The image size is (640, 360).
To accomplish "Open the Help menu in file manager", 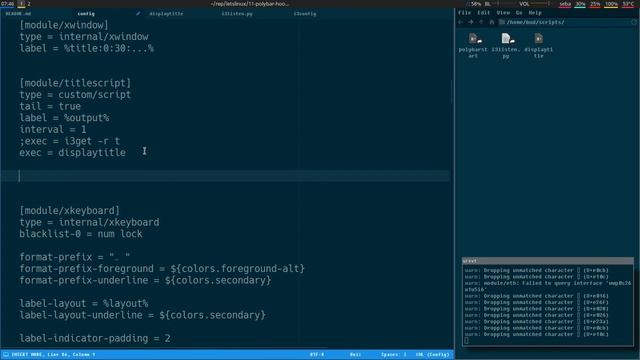I will click(x=535, y=13).
